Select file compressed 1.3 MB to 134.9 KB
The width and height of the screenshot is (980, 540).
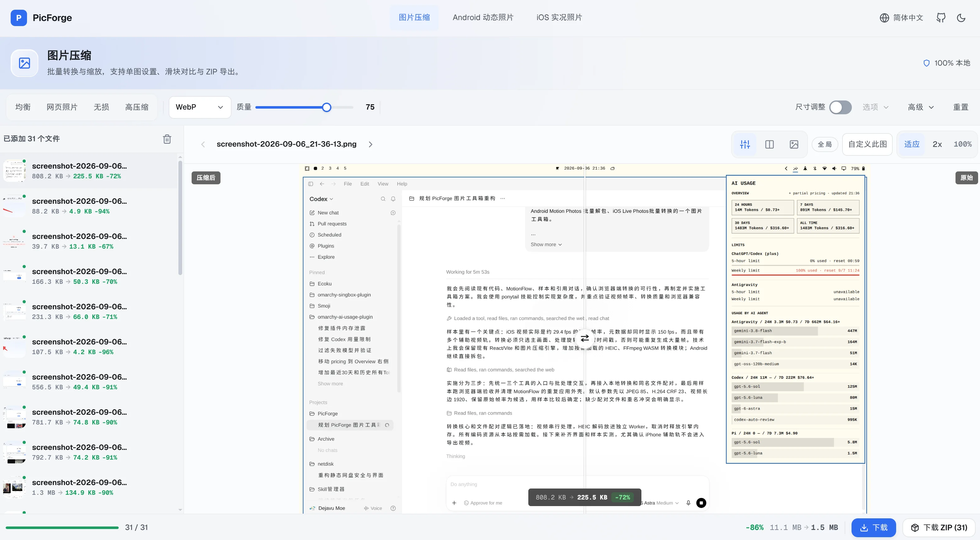tap(89, 488)
